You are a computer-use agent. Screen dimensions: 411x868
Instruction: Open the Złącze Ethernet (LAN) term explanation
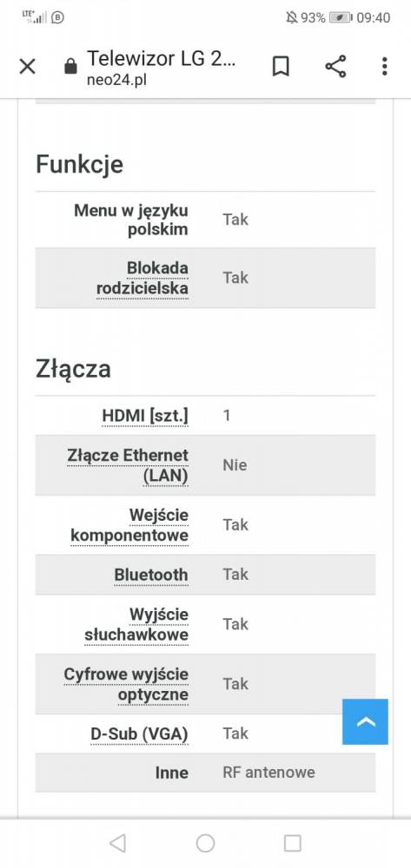(128, 465)
